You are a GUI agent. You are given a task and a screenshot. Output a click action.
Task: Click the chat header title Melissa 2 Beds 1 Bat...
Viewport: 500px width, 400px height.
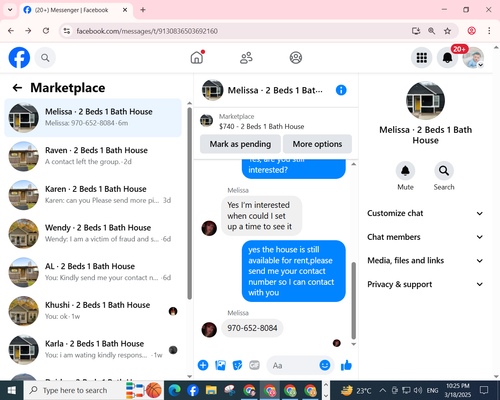(x=275, y=90)
